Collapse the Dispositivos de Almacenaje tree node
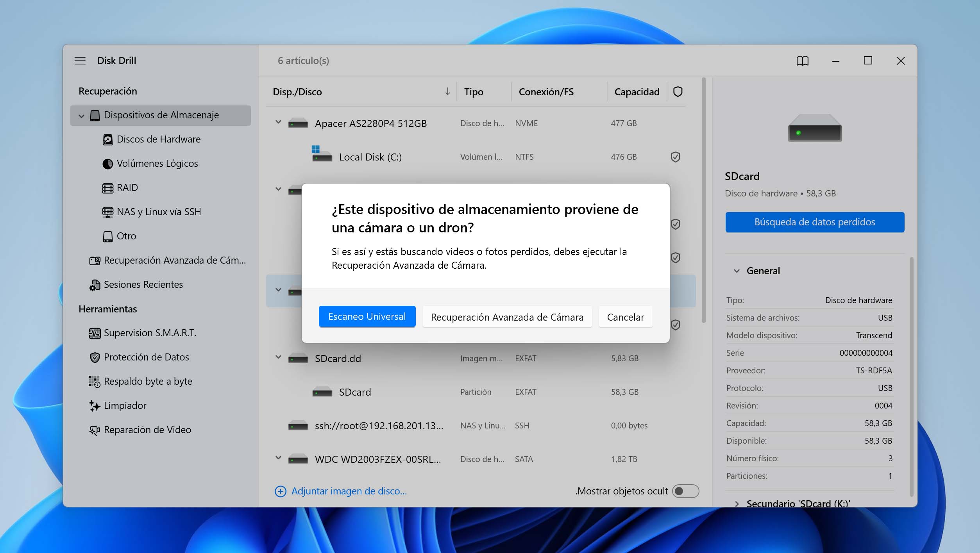The image size is (980, 553). 81,116
